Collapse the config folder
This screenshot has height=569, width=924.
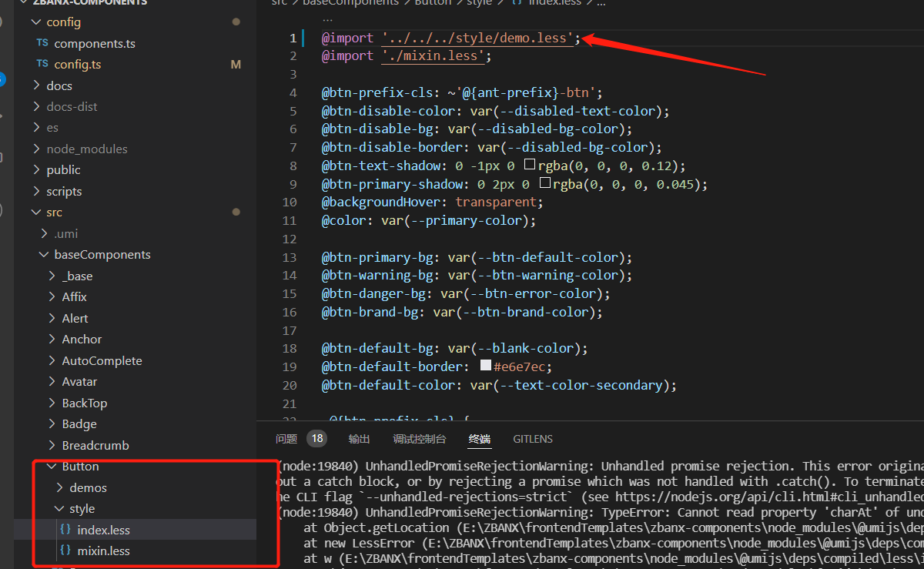point(35,22)
